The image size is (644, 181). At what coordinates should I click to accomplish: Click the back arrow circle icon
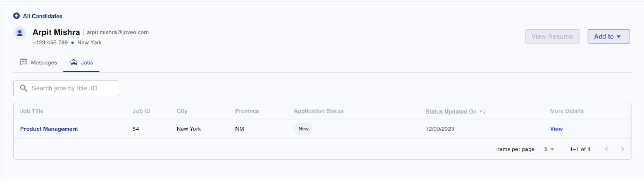(x=16, y=16)
